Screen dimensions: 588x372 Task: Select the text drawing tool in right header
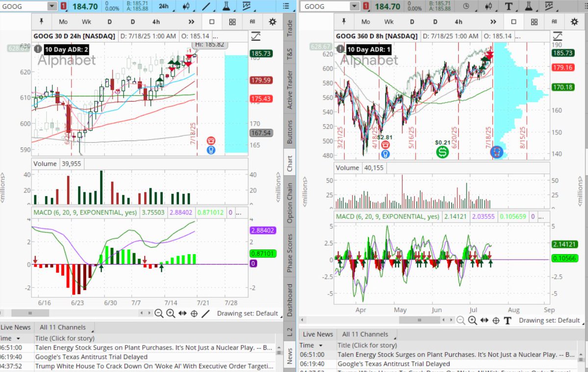point(509,6)
